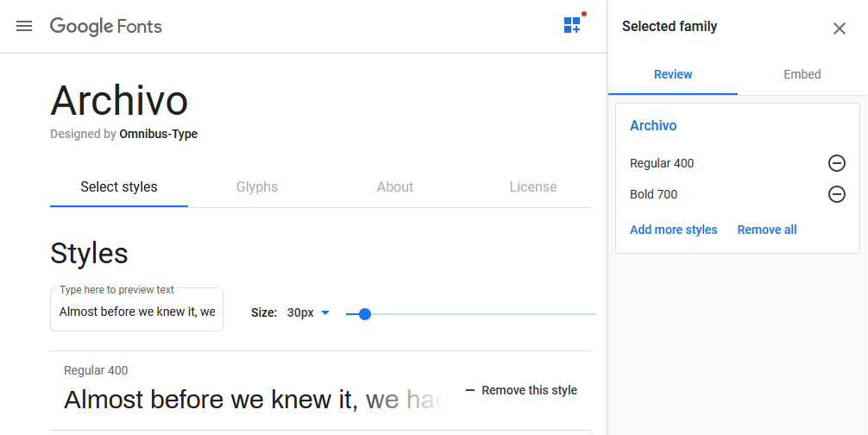Remove Bold 700 using its minus icon

pyautogui.click(x=836, y=194)
